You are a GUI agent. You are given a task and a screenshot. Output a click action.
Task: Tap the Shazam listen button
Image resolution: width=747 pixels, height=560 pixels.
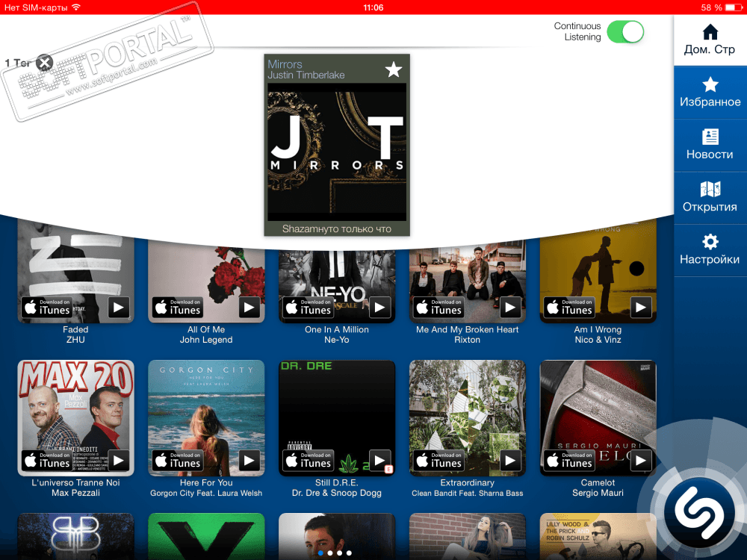699,513
